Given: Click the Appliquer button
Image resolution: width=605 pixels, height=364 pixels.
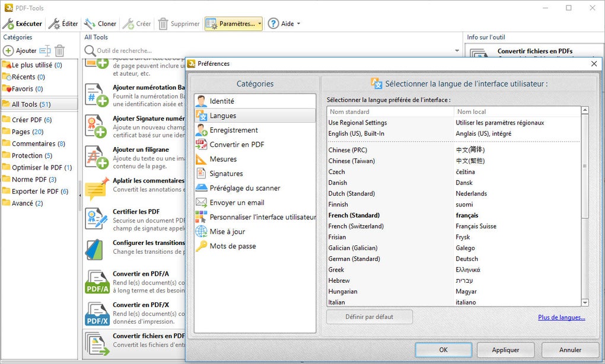Looking at the screenshot, I should tap(505, 350).
